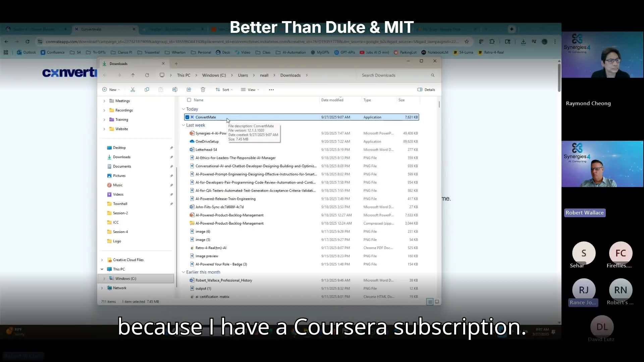Open the New dropdown menu

point(111,90)
